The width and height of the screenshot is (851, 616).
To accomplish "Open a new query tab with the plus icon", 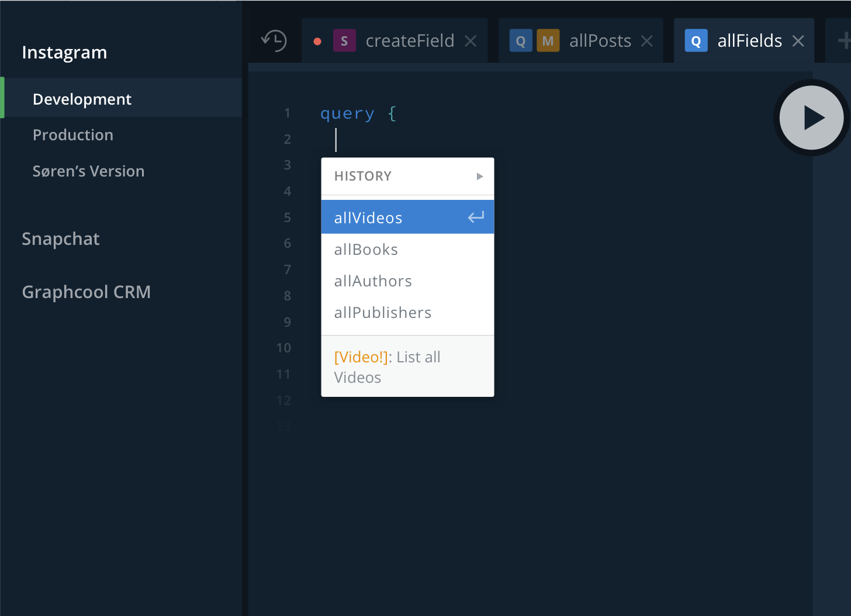I will 846,40.
